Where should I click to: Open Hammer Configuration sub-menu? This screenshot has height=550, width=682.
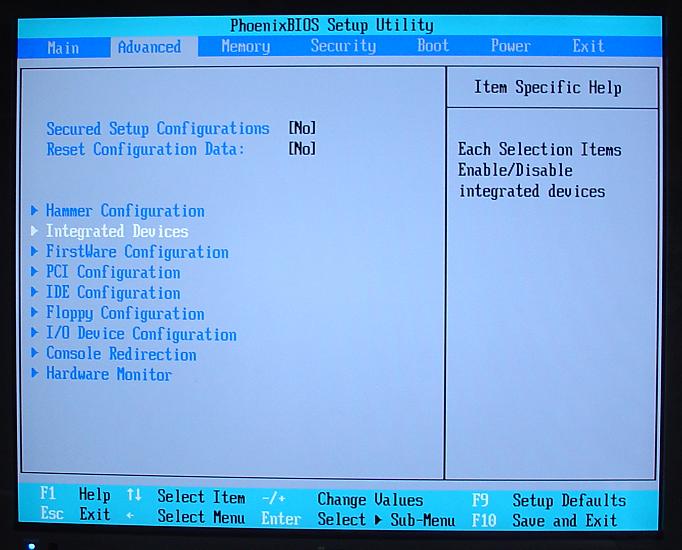pyautogui.click(x=125, y=211)
